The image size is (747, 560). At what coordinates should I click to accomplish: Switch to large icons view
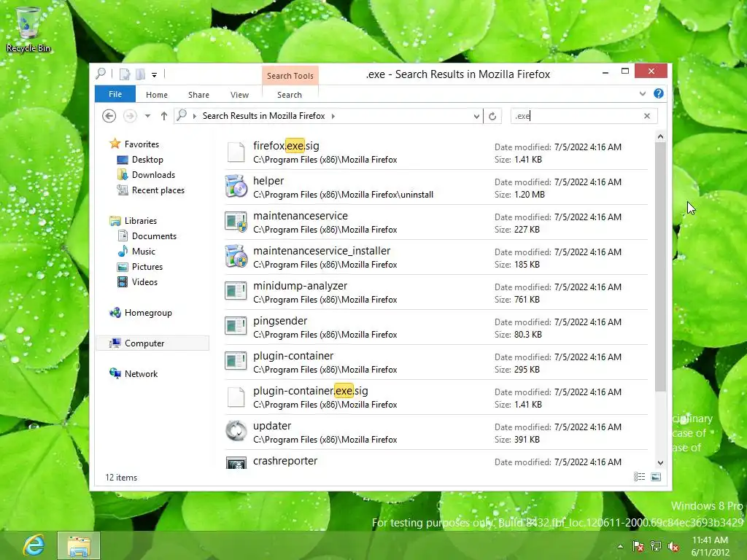(656, 477)
